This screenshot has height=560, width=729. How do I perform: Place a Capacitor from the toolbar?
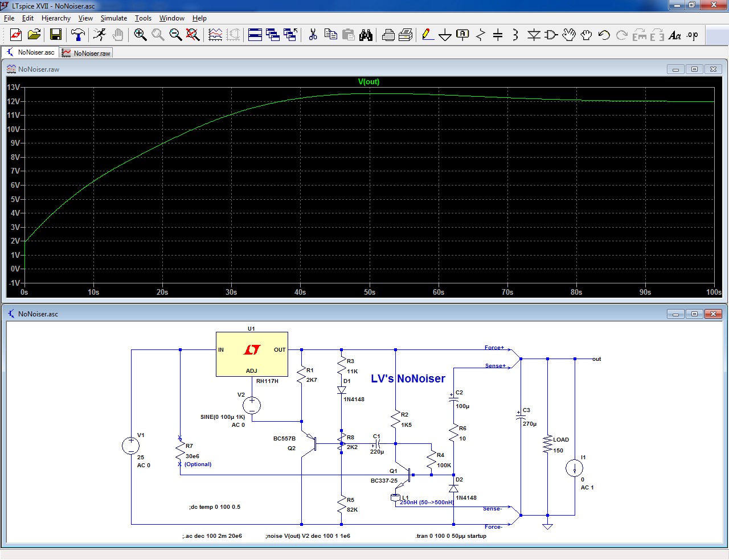(498, 35)
